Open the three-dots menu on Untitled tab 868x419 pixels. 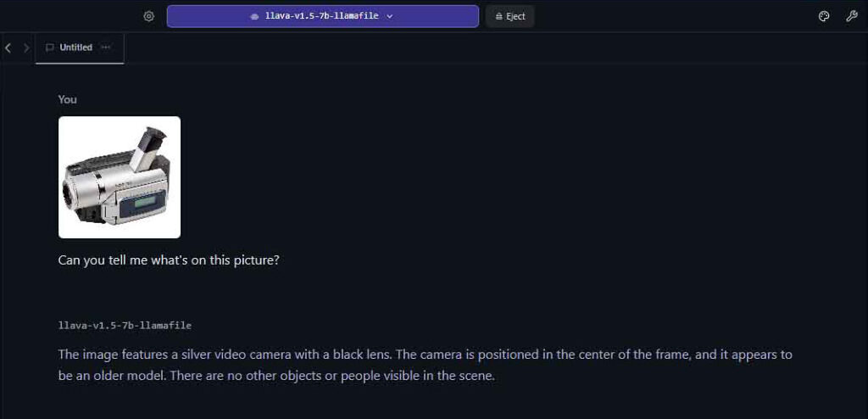coord(106,47)
